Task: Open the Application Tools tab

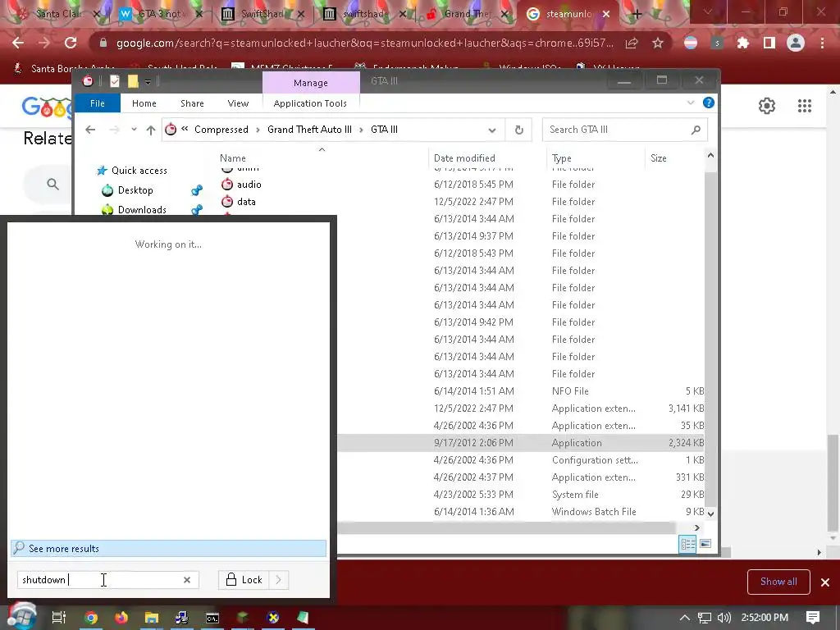Action: tap(310, 103)
